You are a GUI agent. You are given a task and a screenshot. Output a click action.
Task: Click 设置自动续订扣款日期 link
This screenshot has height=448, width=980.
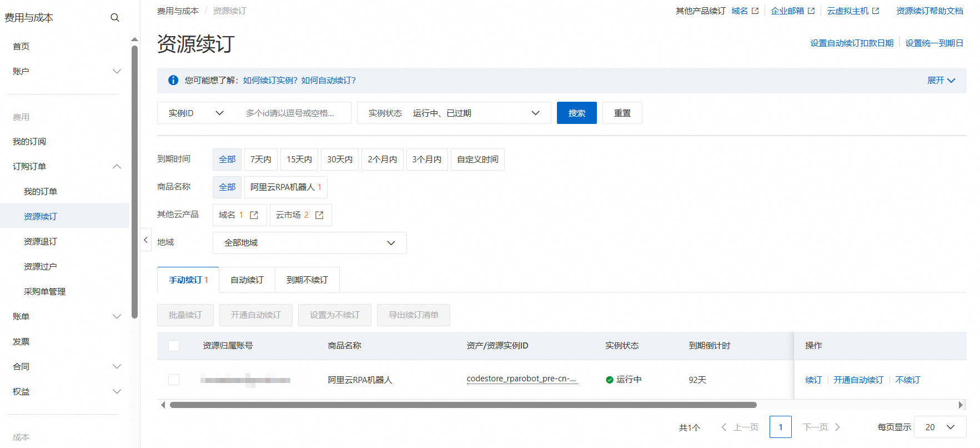[x=852, y=43]
